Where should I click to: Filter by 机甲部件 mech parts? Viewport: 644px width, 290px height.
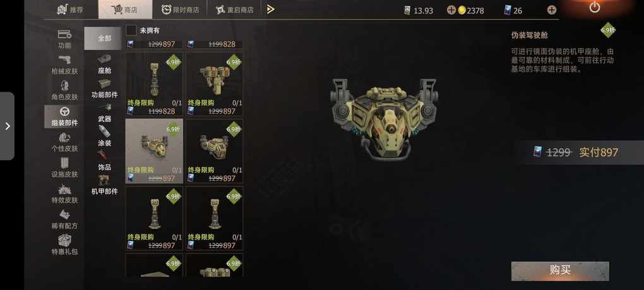[104, 185]
